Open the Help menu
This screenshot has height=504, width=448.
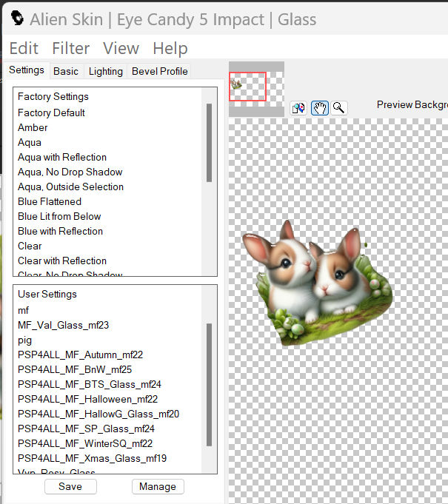click(x=170, y=48)
